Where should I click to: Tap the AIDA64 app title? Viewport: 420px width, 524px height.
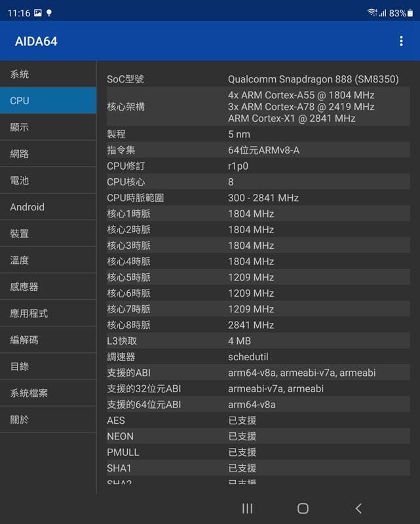[36, 41]
